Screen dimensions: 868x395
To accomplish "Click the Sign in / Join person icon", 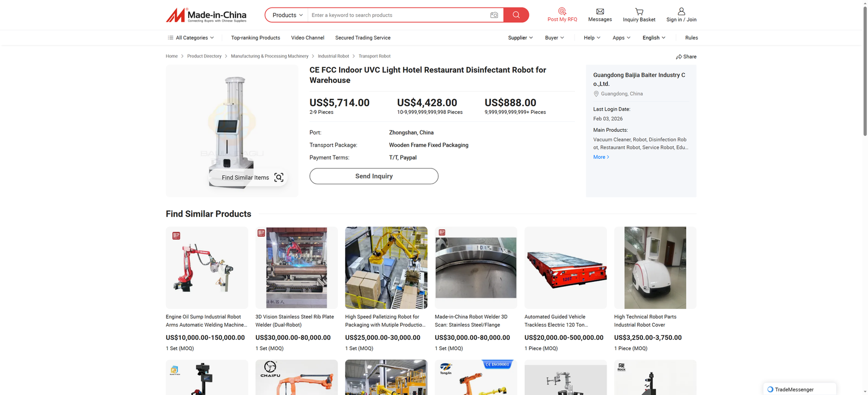I will 681,11.
